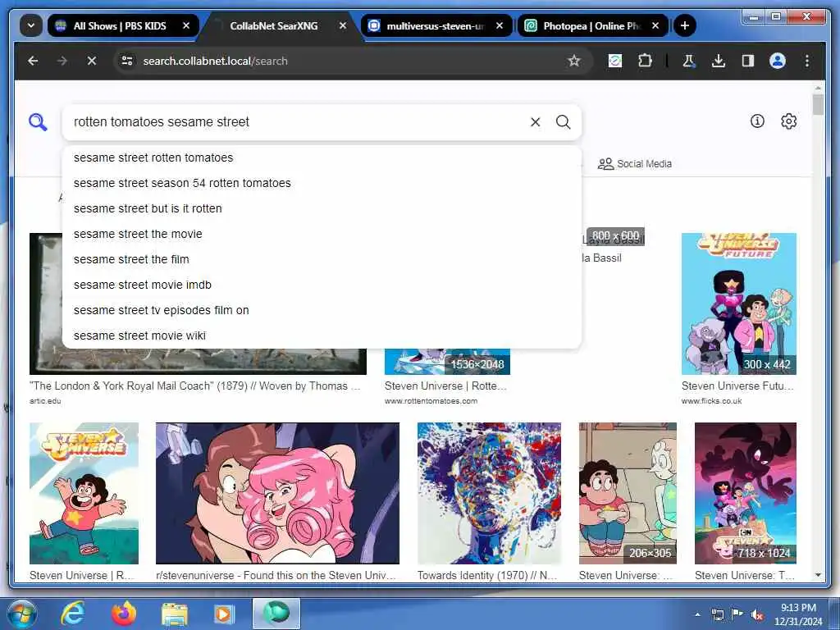Launch Firefox from the taskbar

click(123, 614)
